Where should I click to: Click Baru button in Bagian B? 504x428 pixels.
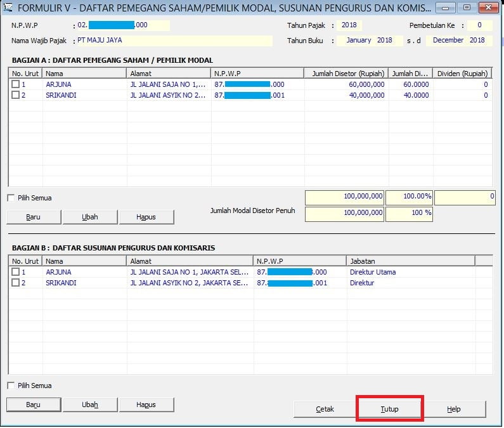pos(34,405)
